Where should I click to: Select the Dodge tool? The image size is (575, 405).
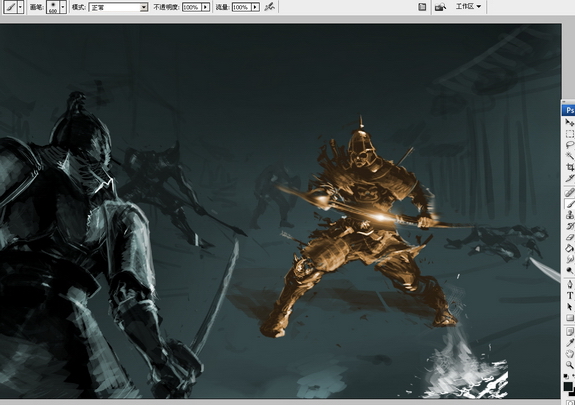pyautogui.click(x=569, y=270)
